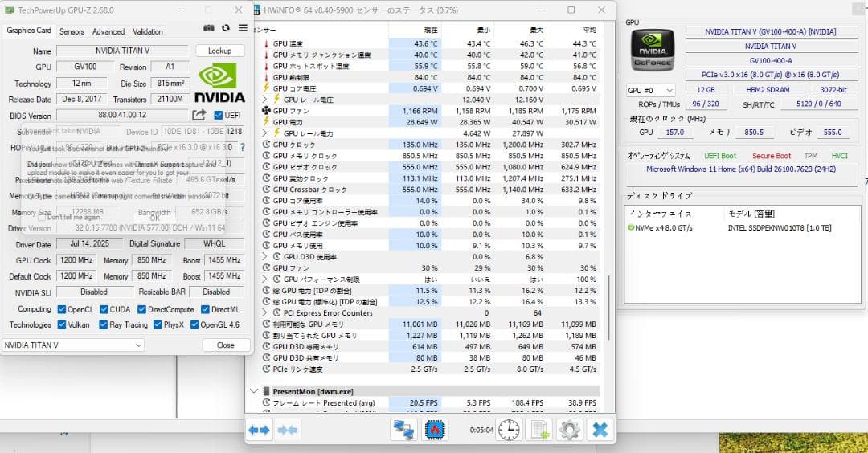This screenshot has width=868, height=453.
Task: Click the 現在 column header in HWiNFO
Action: click(x=415, y=30)
